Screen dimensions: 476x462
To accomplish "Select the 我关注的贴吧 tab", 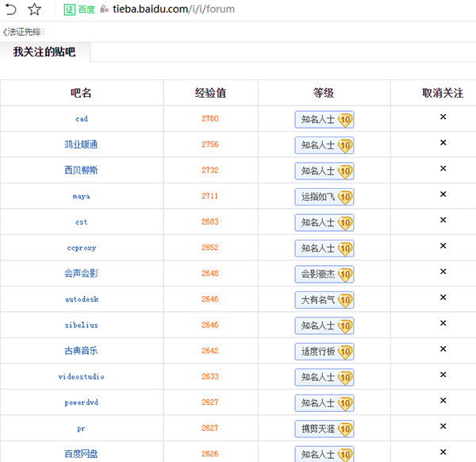I will click(44, 52).
